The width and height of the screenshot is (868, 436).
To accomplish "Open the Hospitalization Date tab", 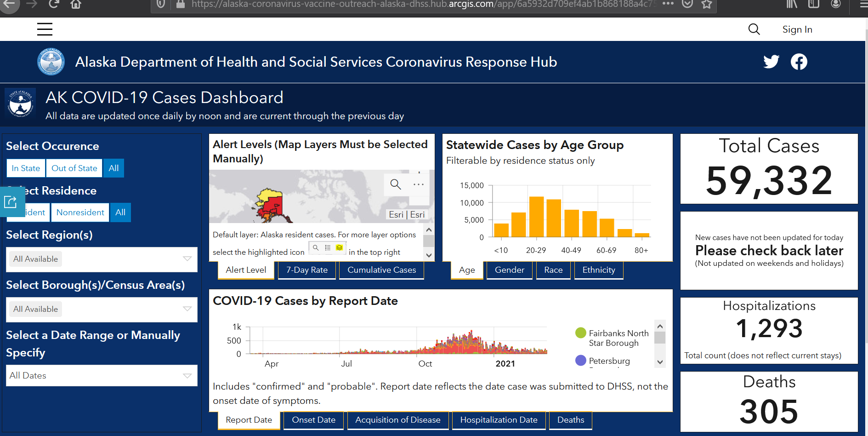I will (x=499, y=420).
